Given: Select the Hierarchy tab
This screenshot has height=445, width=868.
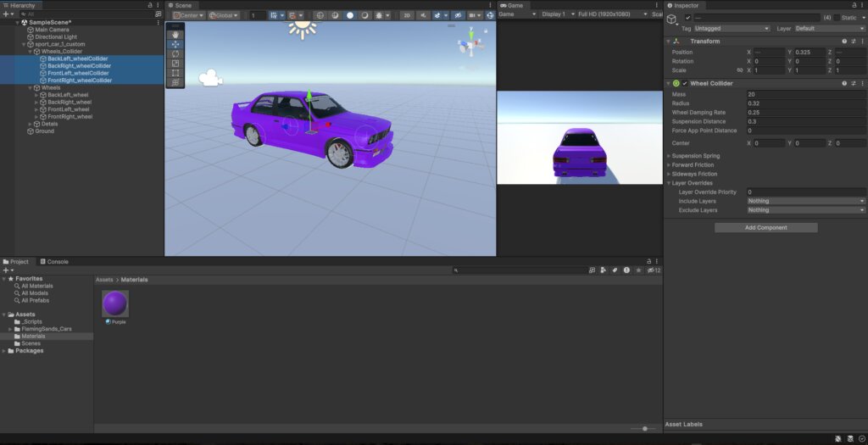Looking at the screenshot, I should point(19,5).
